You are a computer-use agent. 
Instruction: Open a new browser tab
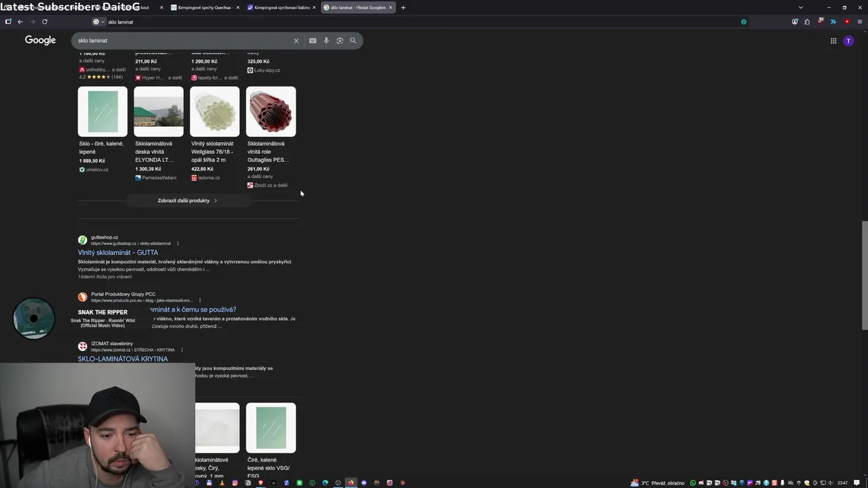[x=403, y=7]
